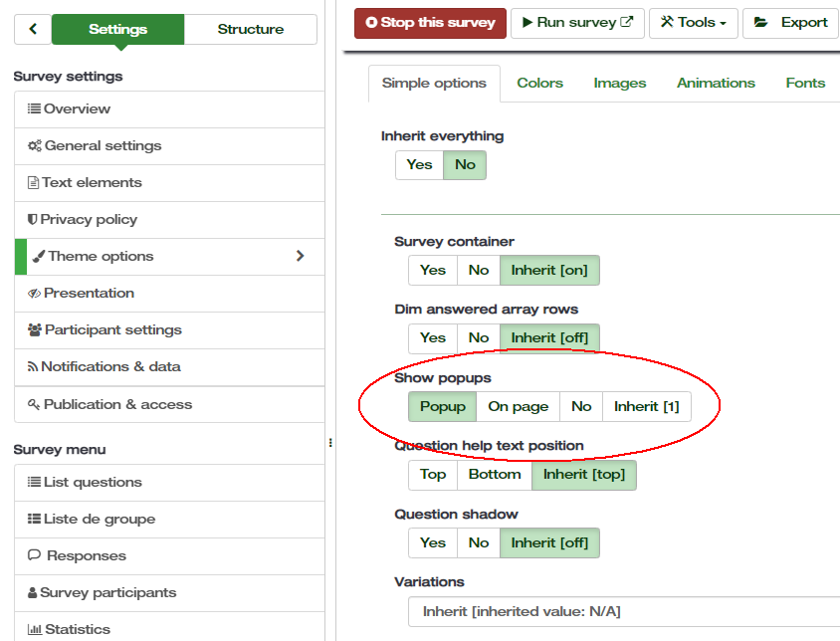
Task: Switch to the Colors tab
Action: [539, 84]
